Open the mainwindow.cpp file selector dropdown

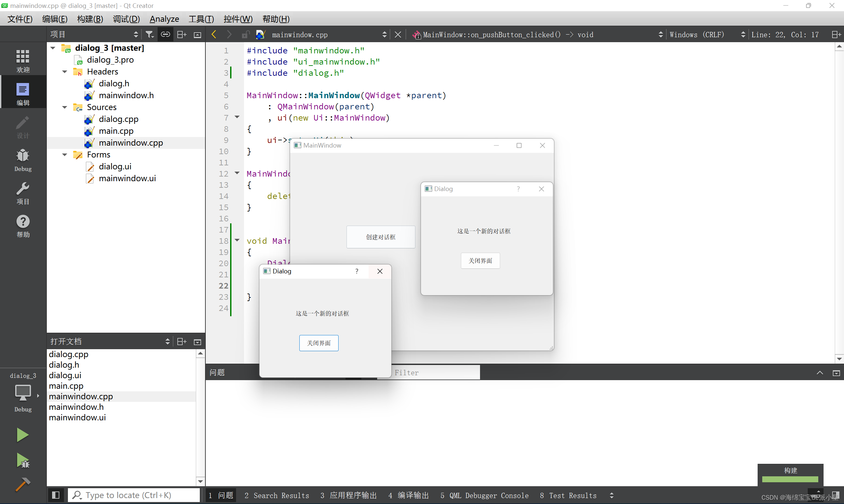(329, 35)
